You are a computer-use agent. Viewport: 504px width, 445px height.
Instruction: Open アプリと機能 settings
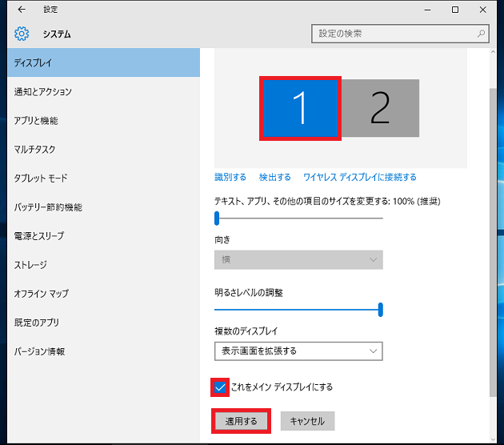coord(103,121)
